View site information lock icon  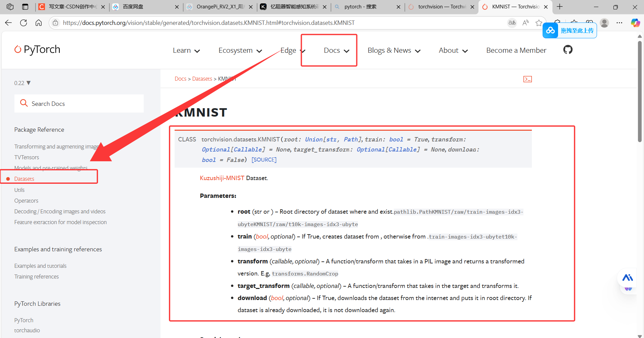click(55, 23)
